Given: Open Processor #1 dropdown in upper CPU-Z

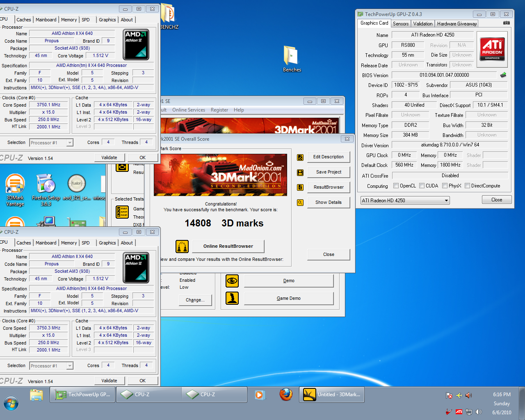Looking at the screenshot, I should [51, 143].
